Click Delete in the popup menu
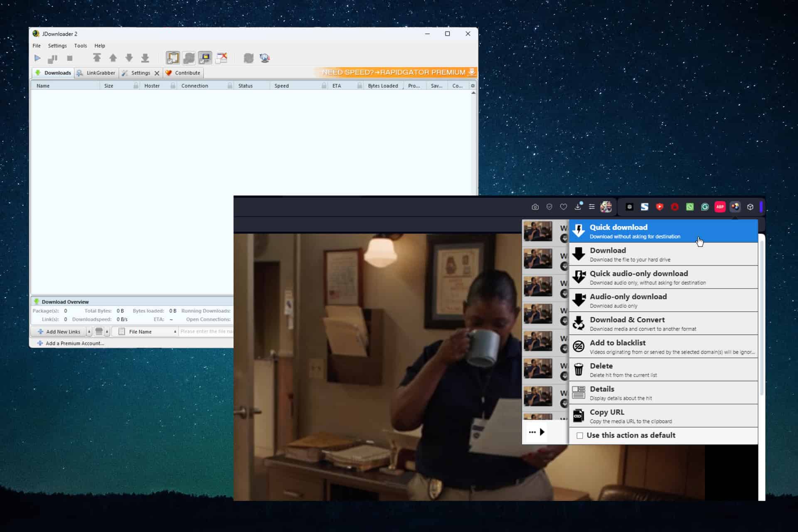The width and height of the screenshot is (798, 532). (663, 369)
